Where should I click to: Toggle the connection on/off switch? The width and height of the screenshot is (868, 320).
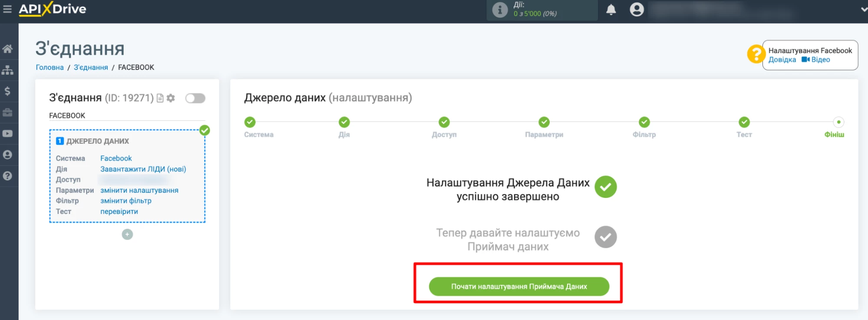pos(195,98)
